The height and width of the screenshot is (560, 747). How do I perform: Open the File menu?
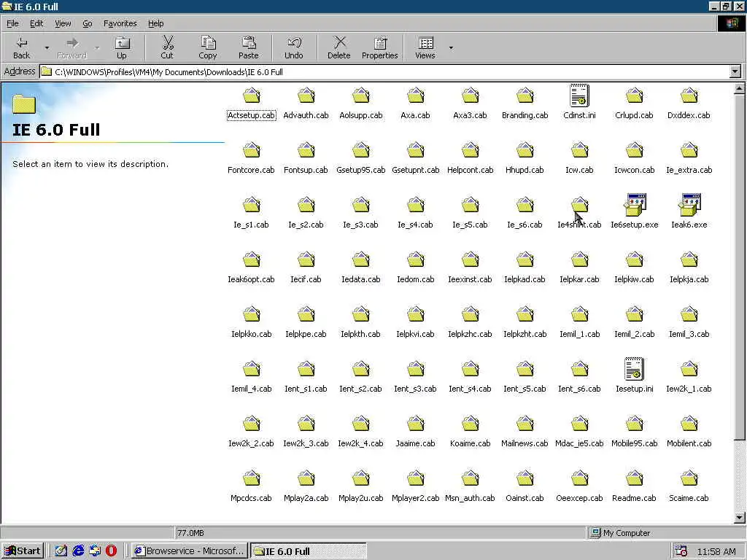tap(12, 23)
